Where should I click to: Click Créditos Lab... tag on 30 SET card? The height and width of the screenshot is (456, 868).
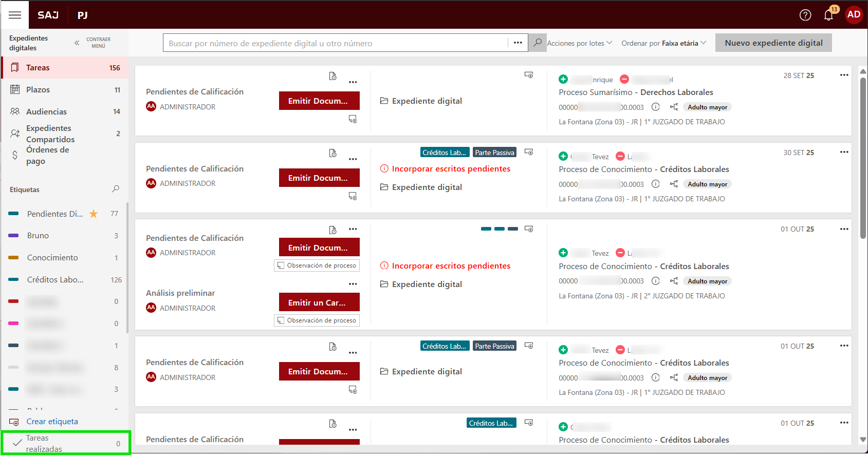(445, 153)
